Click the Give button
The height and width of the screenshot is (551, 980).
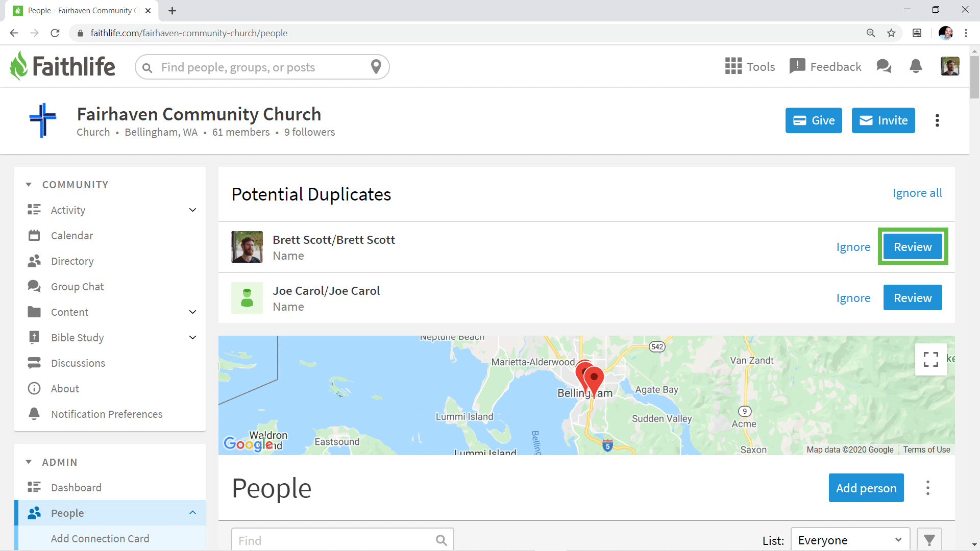click(814, 120)
